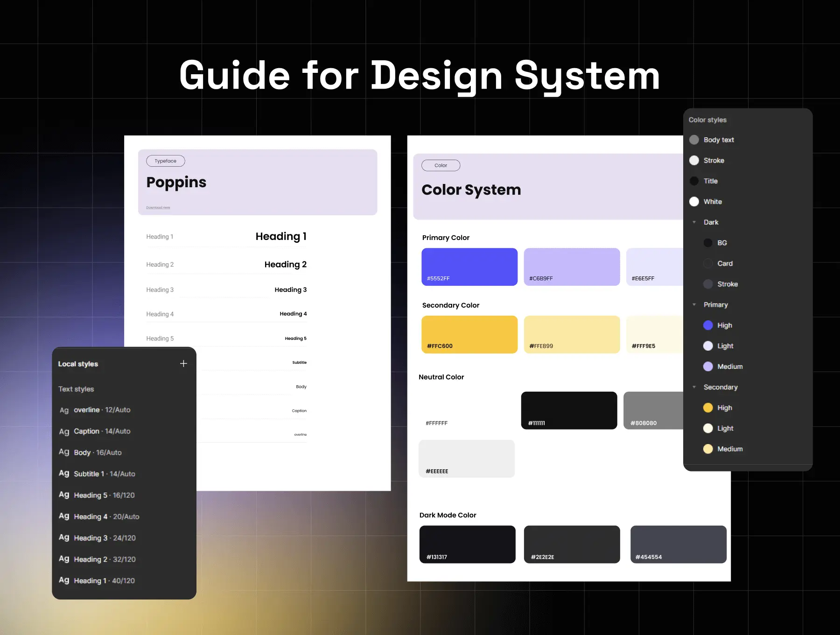The width and height of the screenshot is (840, 635).
Task: Click the #FFC600 secondary color swatch
Action: (469, 334)
